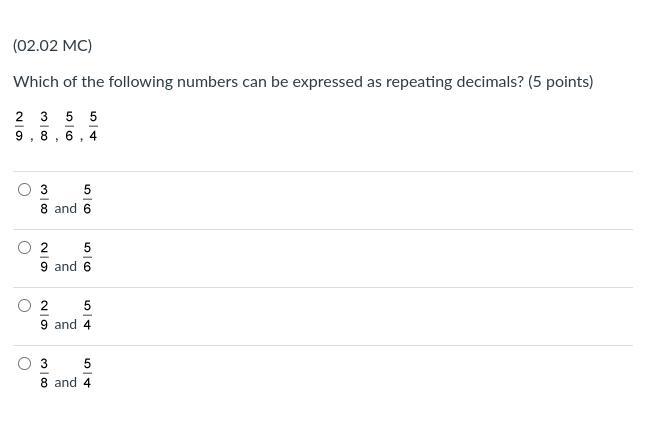Choose the radio button for 2/9 and 5/6
The image size is (647, 423).
(25, 248)
